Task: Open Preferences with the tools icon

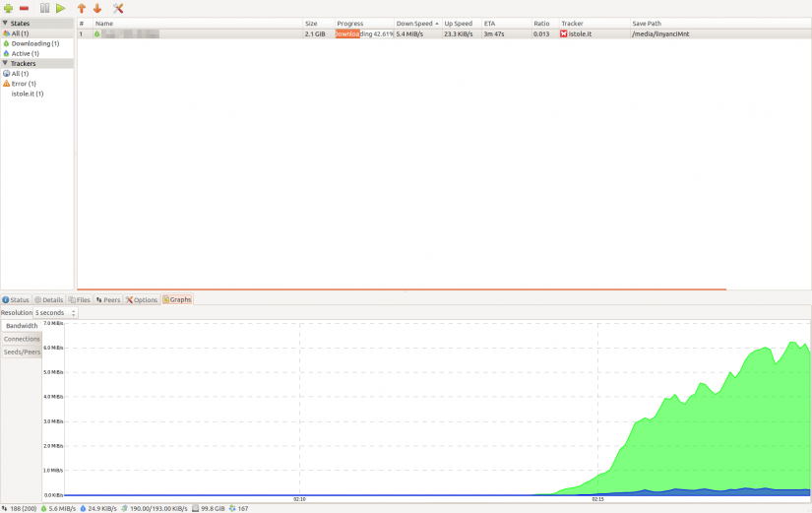Action: click(118, 8)
